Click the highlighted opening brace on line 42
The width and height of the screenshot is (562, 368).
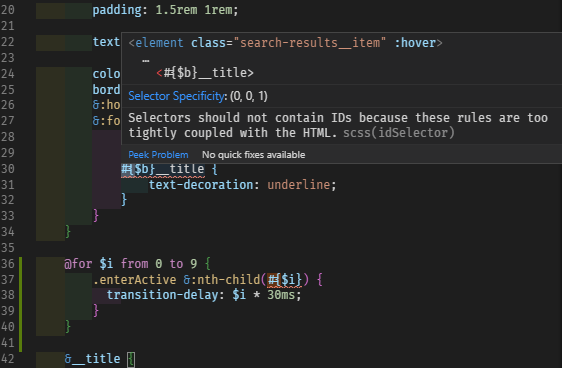click(x=131, y=359)
